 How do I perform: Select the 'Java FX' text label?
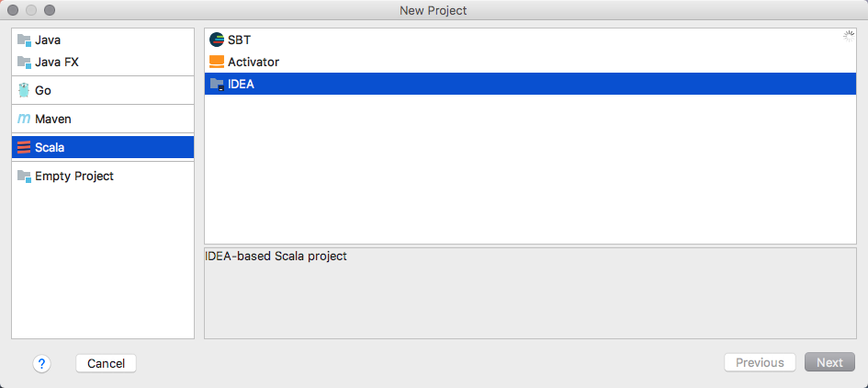[57, 63]
